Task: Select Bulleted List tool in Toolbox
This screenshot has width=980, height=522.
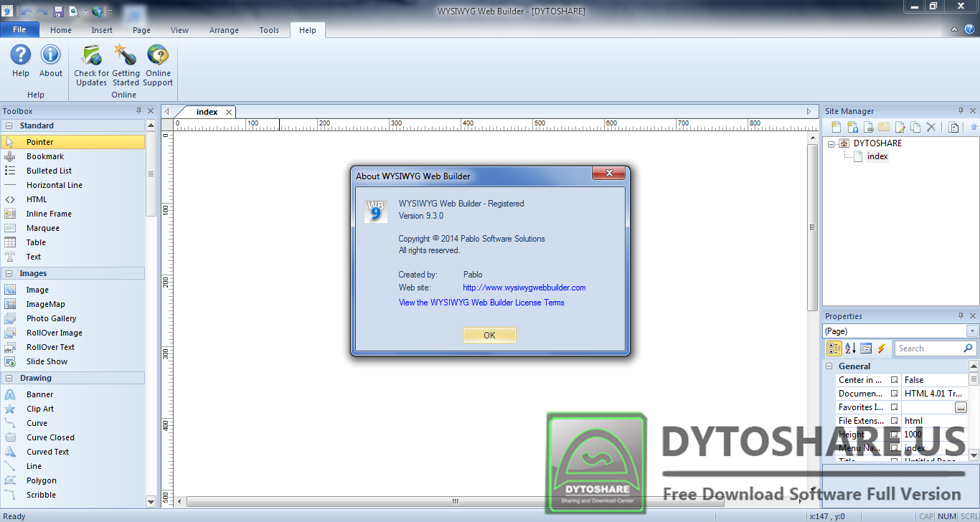Action: click(x=72, y=171)
